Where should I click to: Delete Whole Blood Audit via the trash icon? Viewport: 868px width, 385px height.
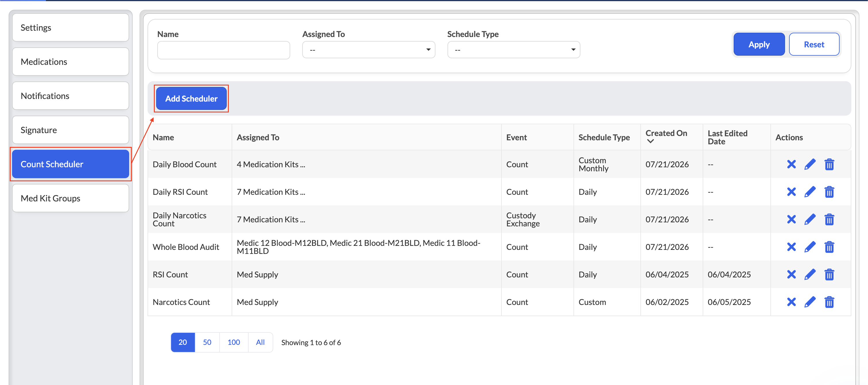(x=829, y=247)
